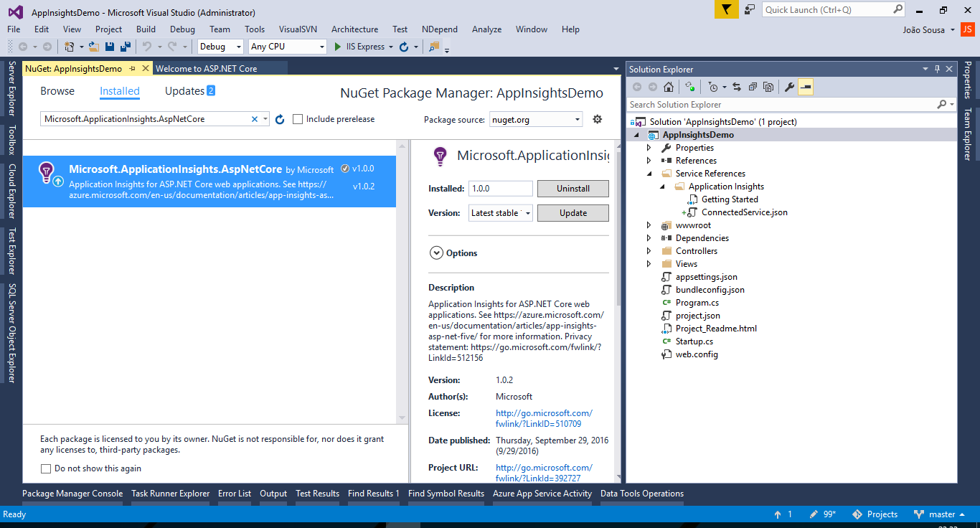This screenshot has width=980, height=528.
Task: Click the Microsoft.ApplicationInsights.AspNetCore package lightbulb icon
Action: [47, 173]
